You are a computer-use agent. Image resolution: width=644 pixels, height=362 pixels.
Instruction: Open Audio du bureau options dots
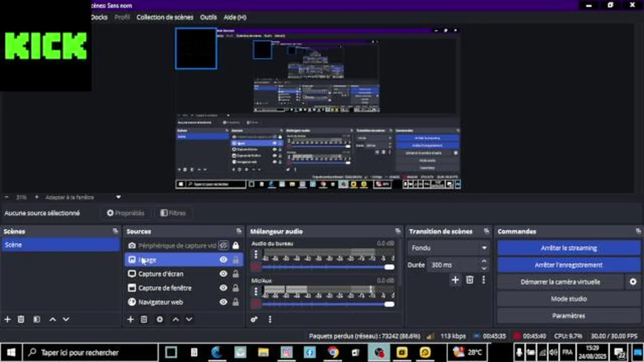click(256, 254)
